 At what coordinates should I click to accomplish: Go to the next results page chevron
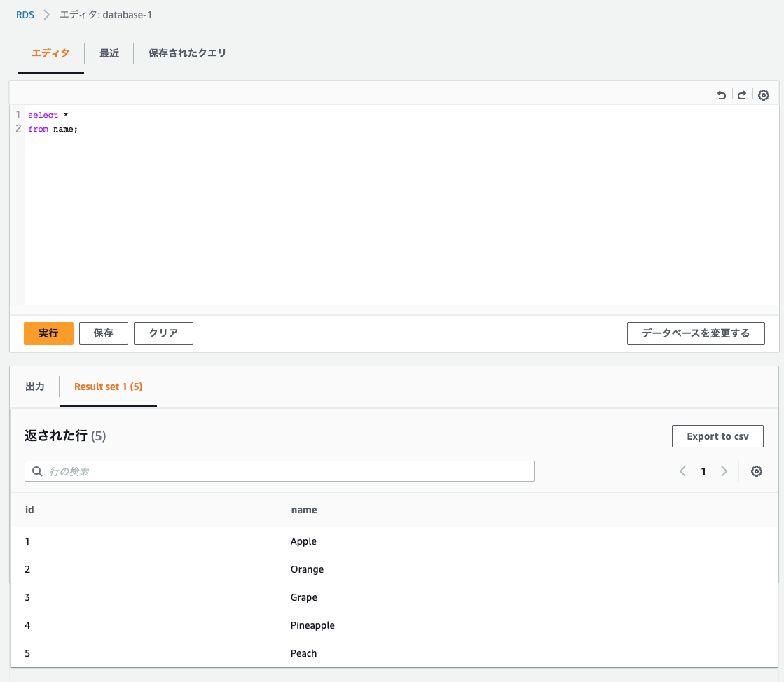[x=724, y=471]
